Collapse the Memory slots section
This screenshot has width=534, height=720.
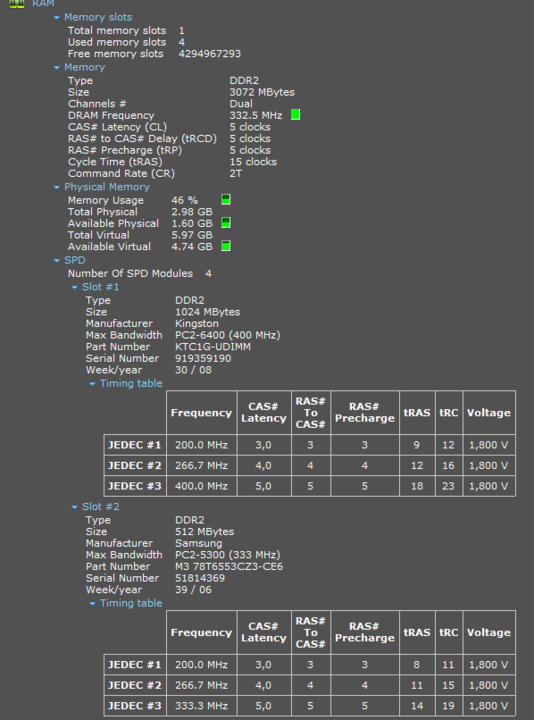(56, 17)
